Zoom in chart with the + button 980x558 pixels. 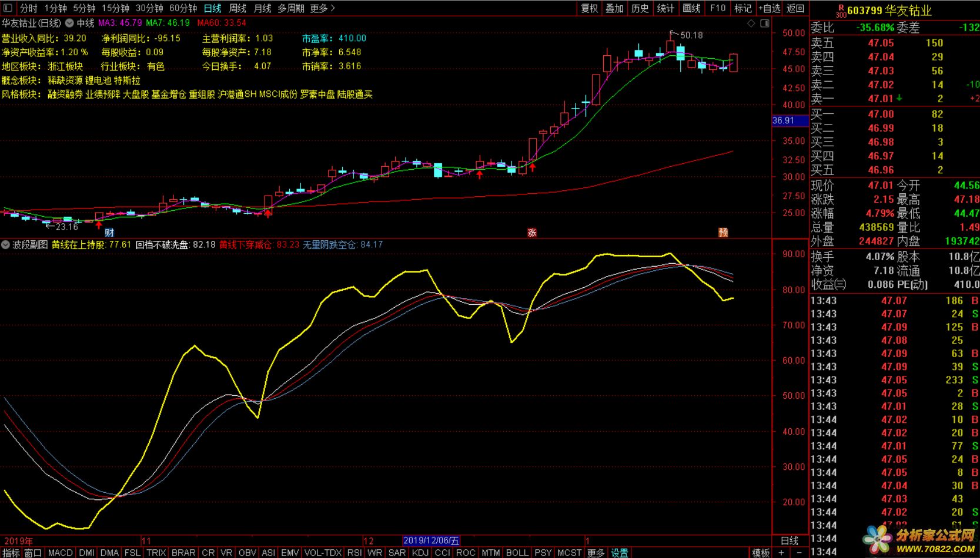click(x=781, y=553)
